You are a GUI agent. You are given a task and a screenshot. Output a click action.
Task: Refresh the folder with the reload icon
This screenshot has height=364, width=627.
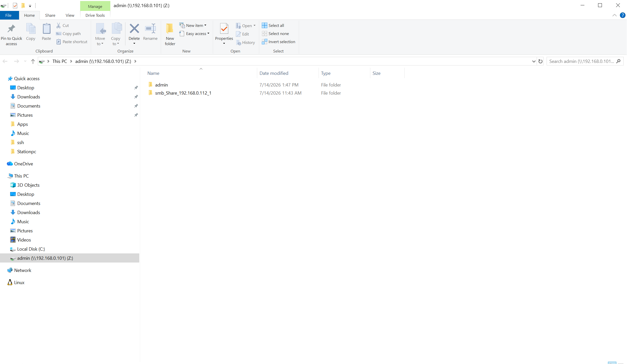(x=540, y=61)
